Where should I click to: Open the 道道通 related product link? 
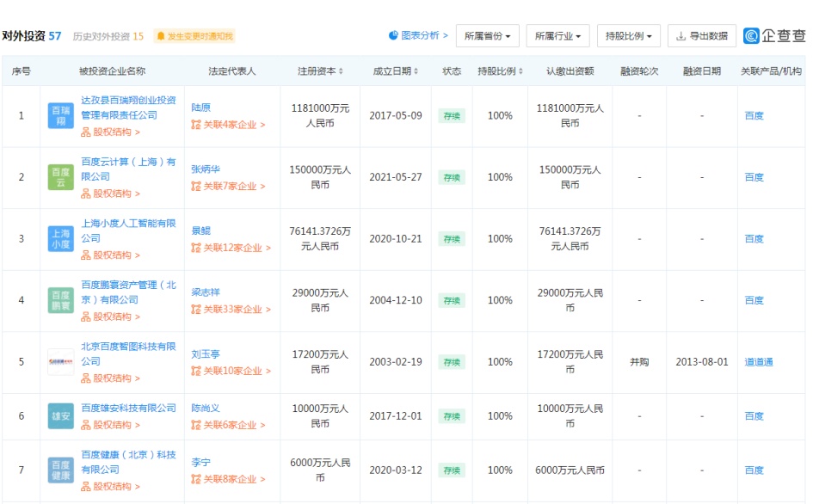pos(759,362)
